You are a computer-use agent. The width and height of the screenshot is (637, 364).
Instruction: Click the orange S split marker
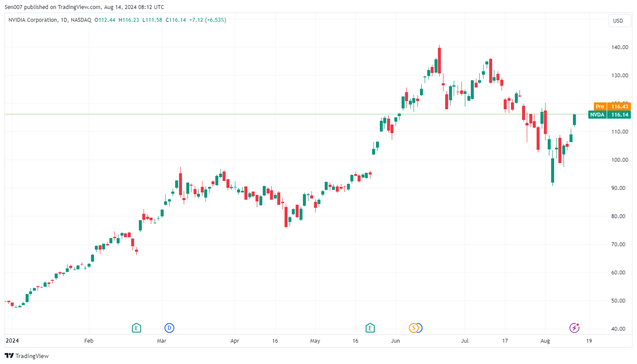coord(413,328)
